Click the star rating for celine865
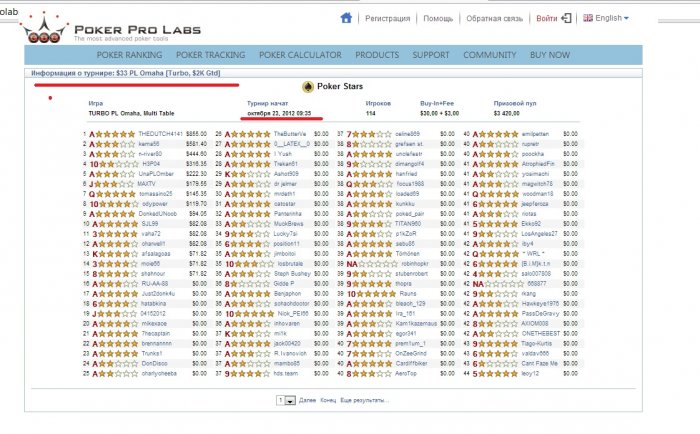The width and height of the screenshot is (700, 434). (372, 134)
